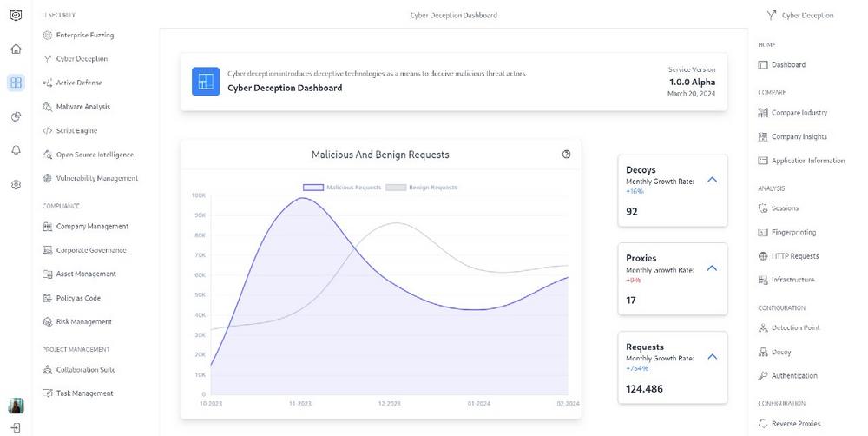
Task: Click the blue Cyber Deception Dashboard logo icon
Action: coord(206,81)
